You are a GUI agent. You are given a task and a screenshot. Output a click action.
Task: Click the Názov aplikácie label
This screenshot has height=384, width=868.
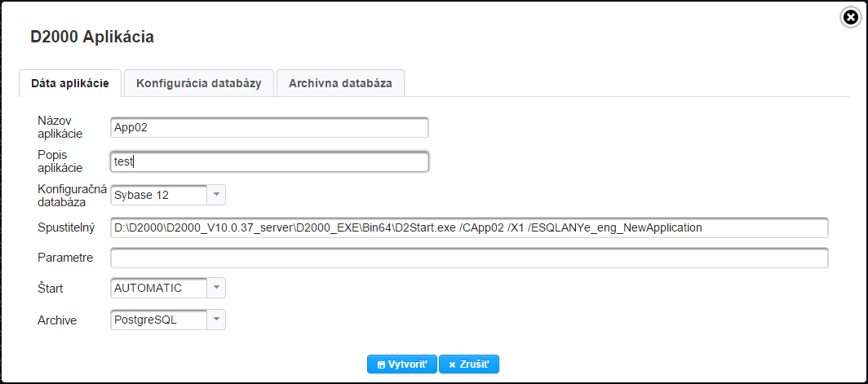(x=55, y=126)
